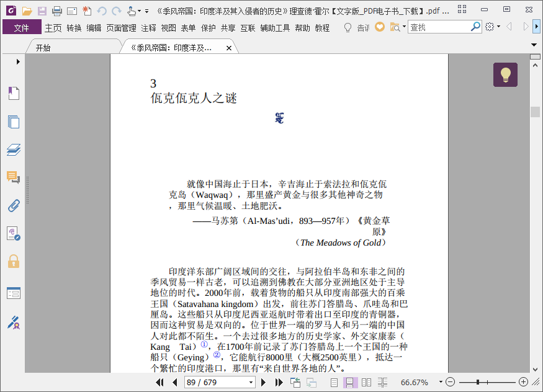Viewport: 543px width, 392px height.
Task: Open the 教程 tutorial tab
Action: coord(322,28)
